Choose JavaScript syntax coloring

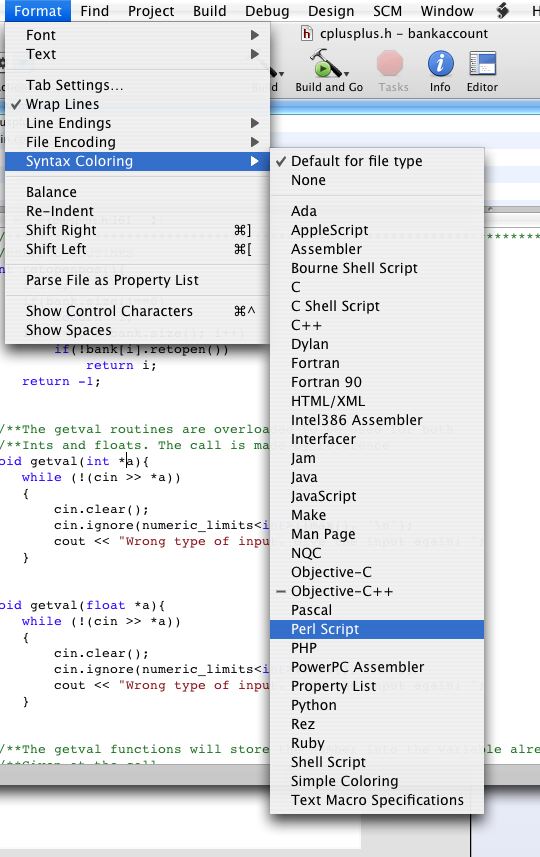377,496
